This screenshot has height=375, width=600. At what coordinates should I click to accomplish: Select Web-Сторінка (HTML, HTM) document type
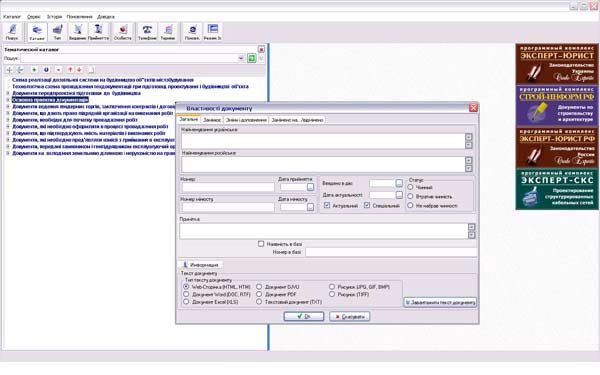pyautogui.click(x=186, y=287)
